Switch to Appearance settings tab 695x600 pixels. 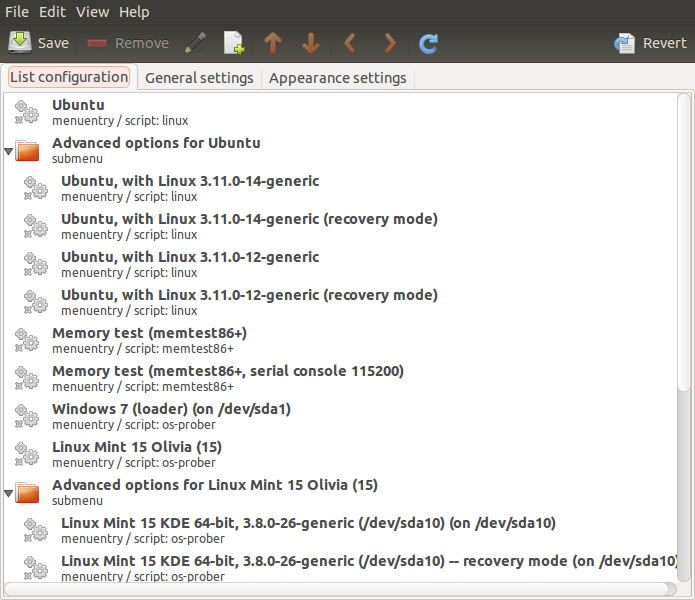pyautogui.click(x=337, y=78)
